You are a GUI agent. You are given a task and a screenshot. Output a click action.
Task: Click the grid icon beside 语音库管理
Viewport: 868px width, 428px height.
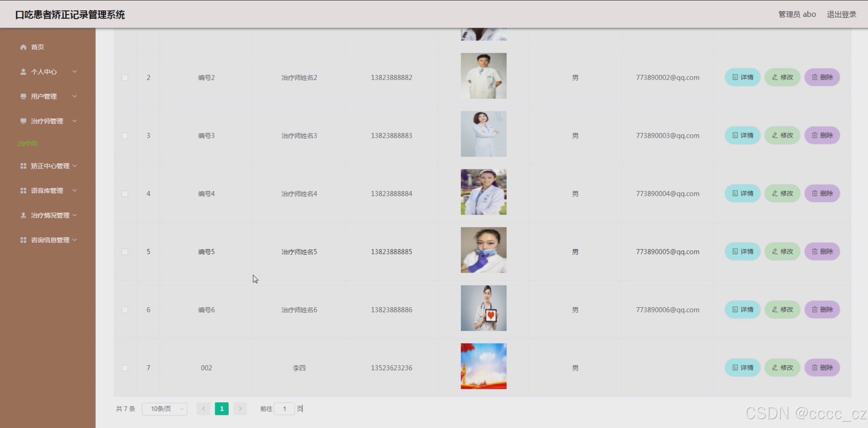[23, 191]
